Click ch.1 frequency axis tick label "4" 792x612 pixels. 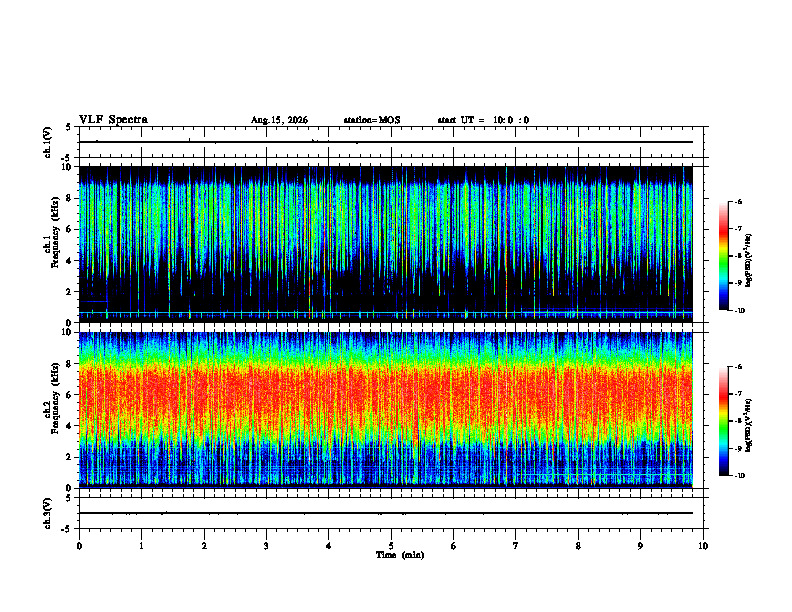pos(70,261)
